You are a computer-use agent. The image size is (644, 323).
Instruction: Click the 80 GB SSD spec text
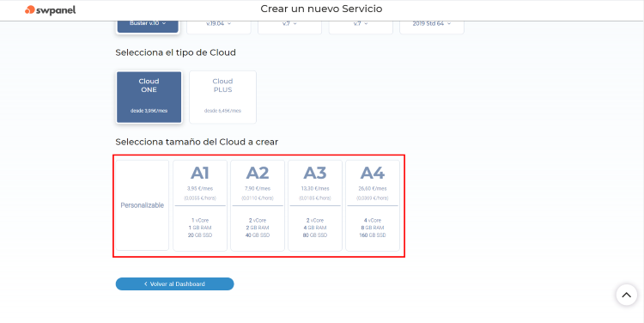(315, 235)
